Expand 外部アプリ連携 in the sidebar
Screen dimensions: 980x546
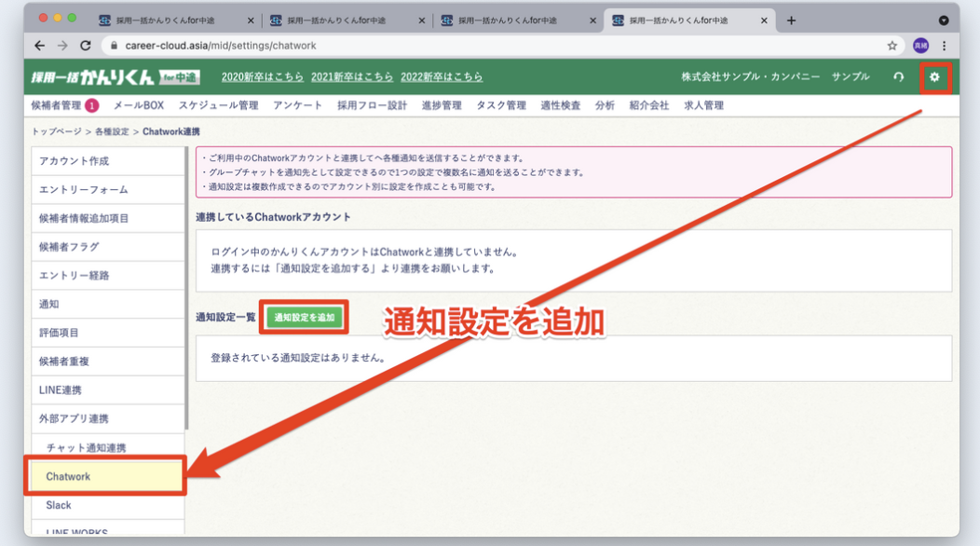click(74, 419)
